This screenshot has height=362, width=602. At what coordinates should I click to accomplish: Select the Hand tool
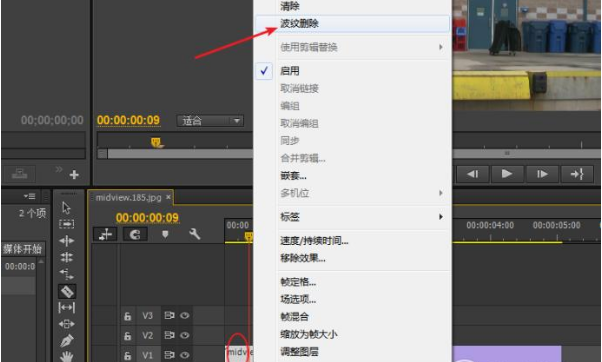(x=67, y=356)
